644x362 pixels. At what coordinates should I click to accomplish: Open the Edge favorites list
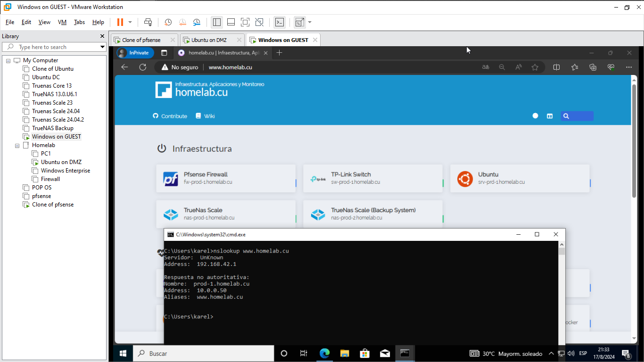point(575,67)
